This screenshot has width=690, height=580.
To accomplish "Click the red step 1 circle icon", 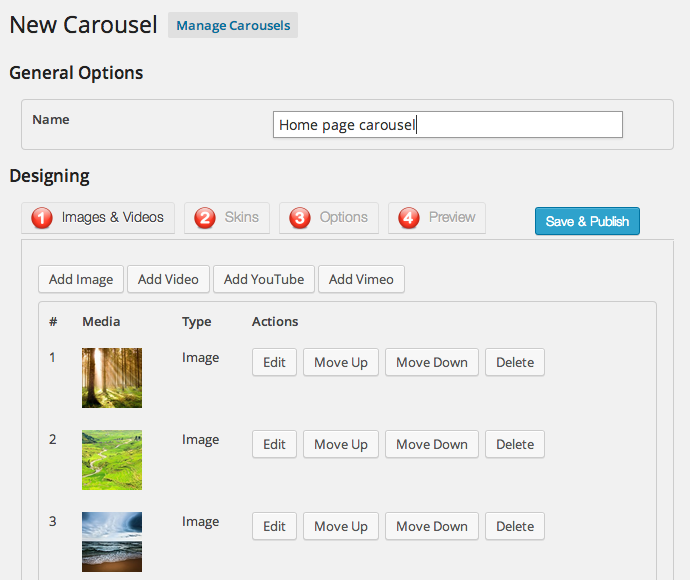I will 42,218.
